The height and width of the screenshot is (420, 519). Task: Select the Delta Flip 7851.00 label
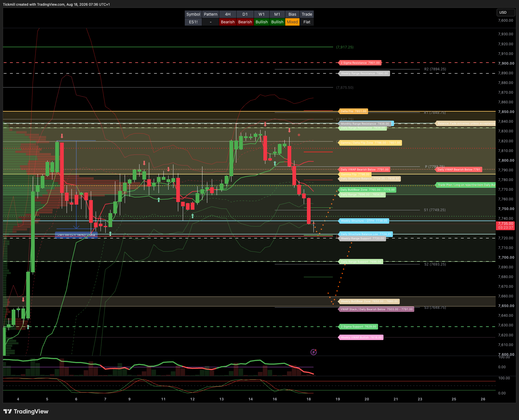coord(353,111)
